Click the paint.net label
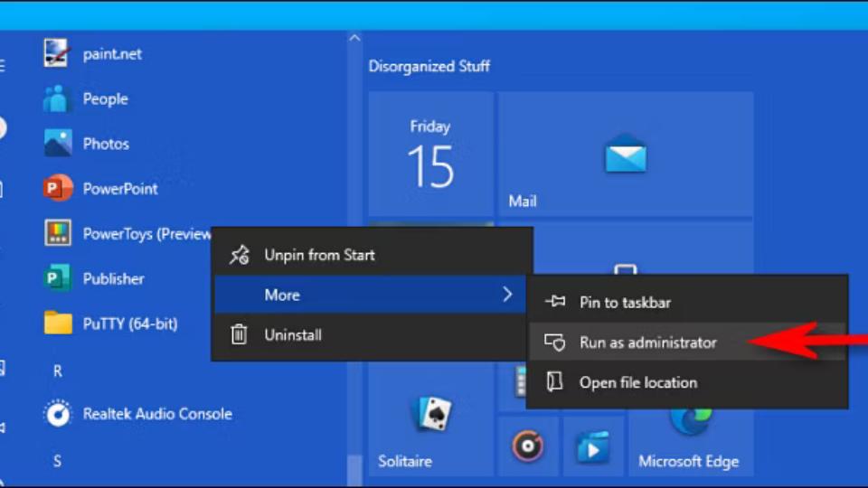This screenshot has height=488, width=868. pyautogui.click(x=112, y=53)
